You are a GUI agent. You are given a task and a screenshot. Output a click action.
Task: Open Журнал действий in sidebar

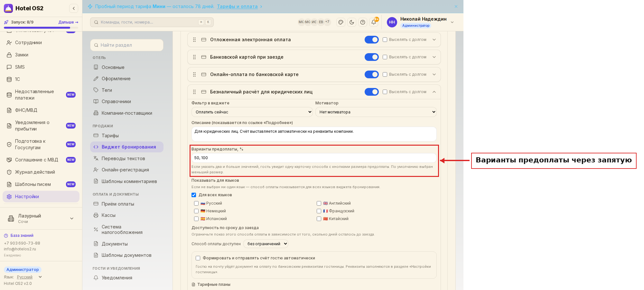pos(41,172)
